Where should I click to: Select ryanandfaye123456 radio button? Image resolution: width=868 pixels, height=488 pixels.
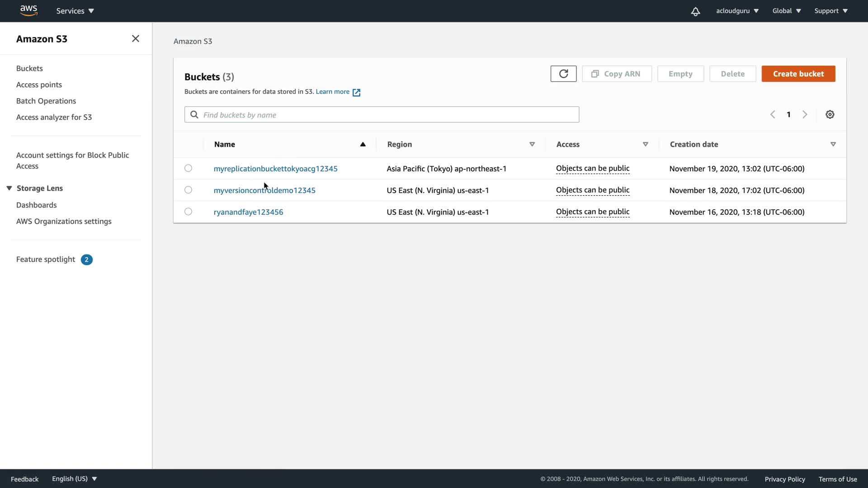pyautogui.click(x=188, y=211)
